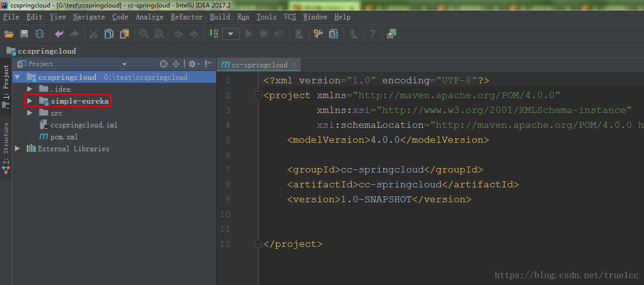This screenshot has height=285, width=644.
Task: Open the Build menu
Action: coord(220,17)
